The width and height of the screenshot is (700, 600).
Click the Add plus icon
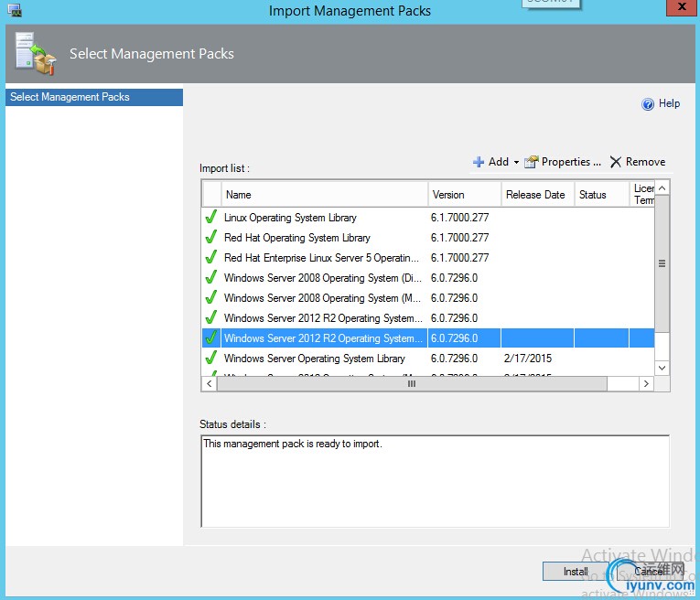point(479,162)
